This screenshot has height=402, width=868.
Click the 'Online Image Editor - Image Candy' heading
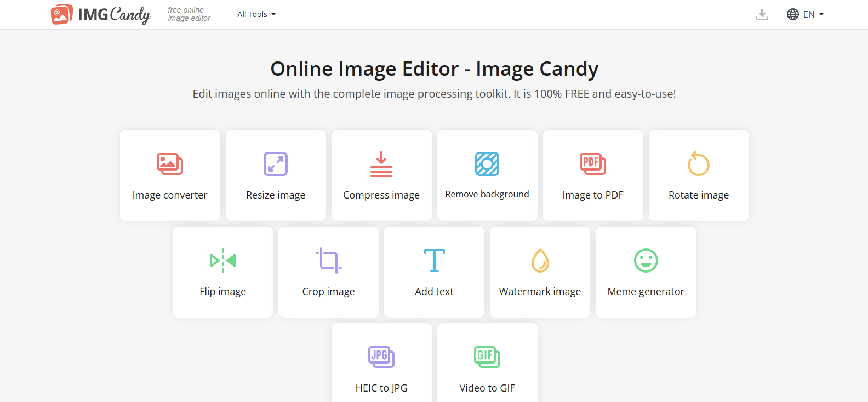click(x=435, y=69)
